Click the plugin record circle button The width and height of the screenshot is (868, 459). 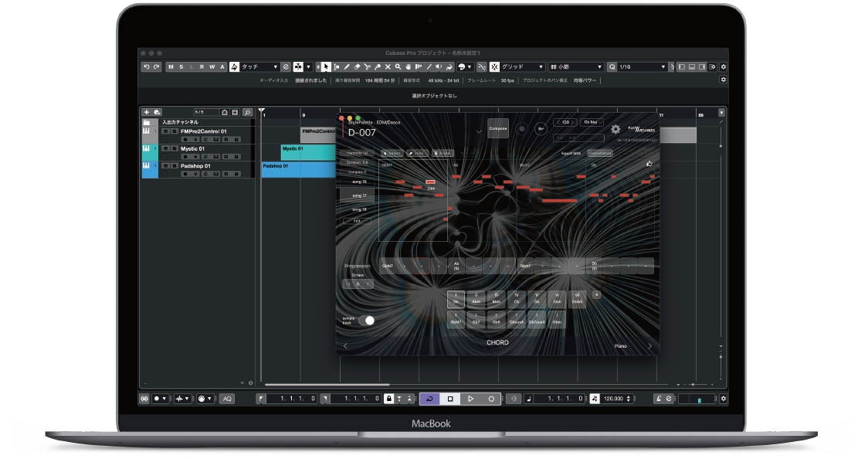[x=521, y=129]
